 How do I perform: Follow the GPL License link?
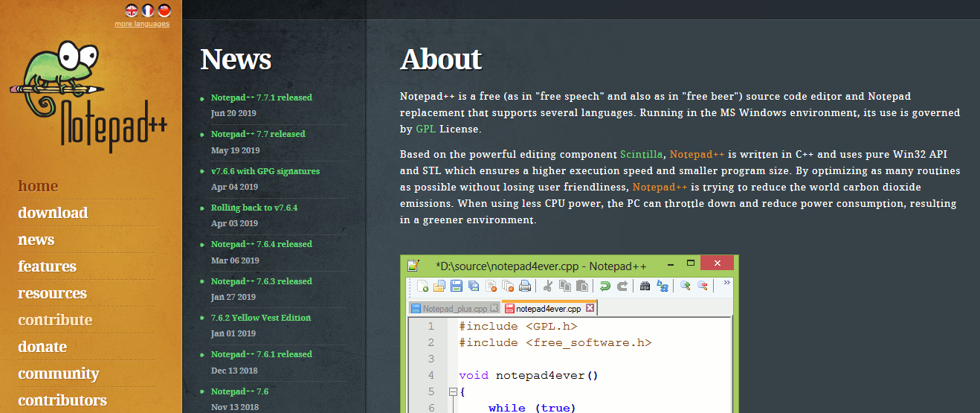pos(425,129)
